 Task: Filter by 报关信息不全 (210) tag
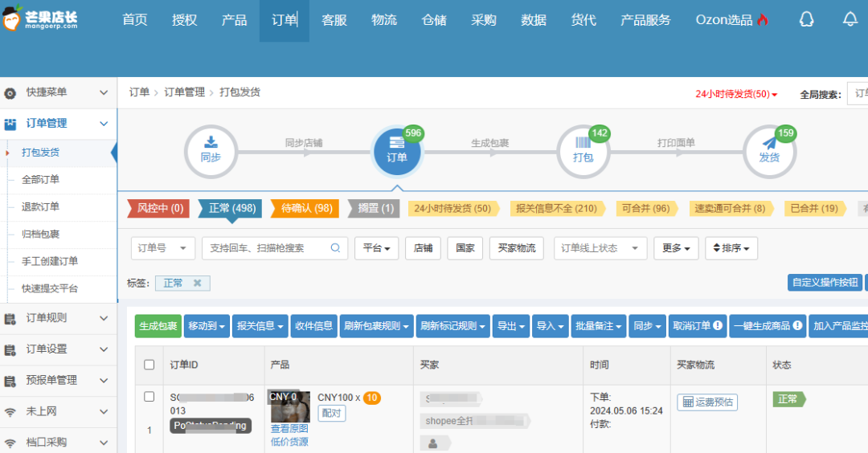coord(557,209)
